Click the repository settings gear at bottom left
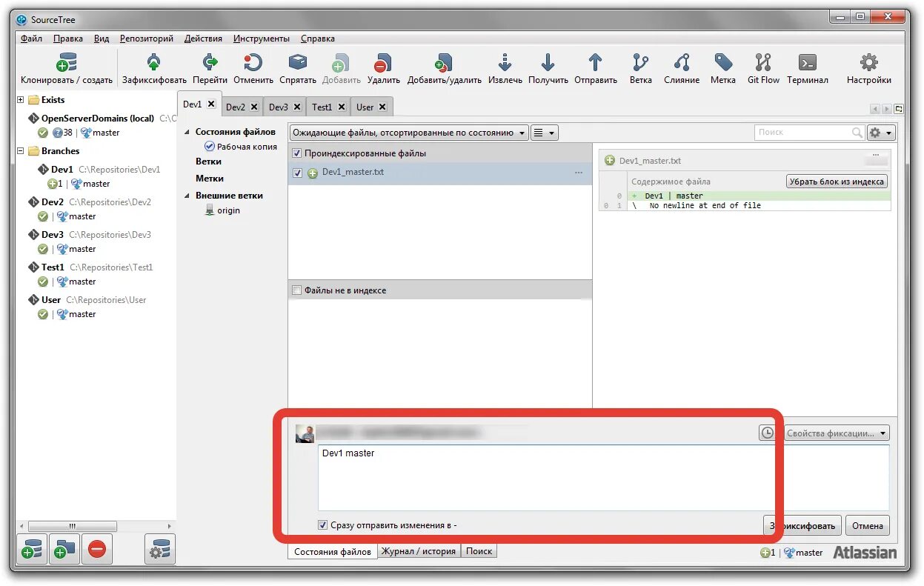 (x=160, y=549)
